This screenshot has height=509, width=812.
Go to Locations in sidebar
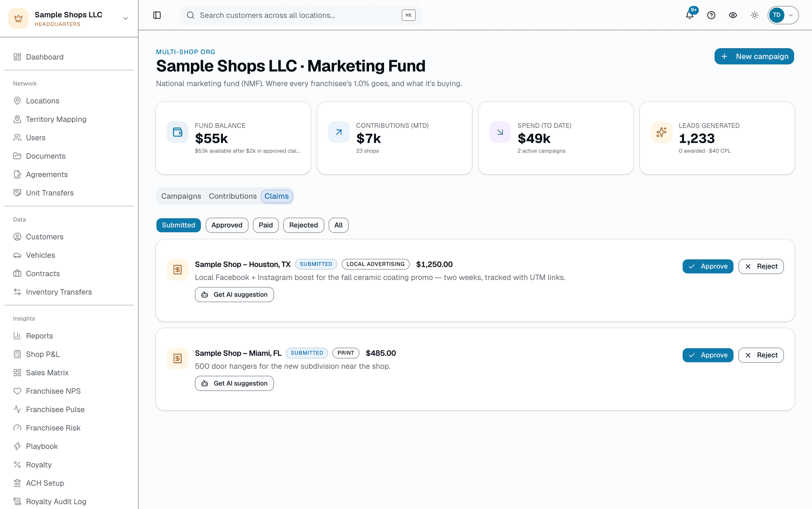69,101
